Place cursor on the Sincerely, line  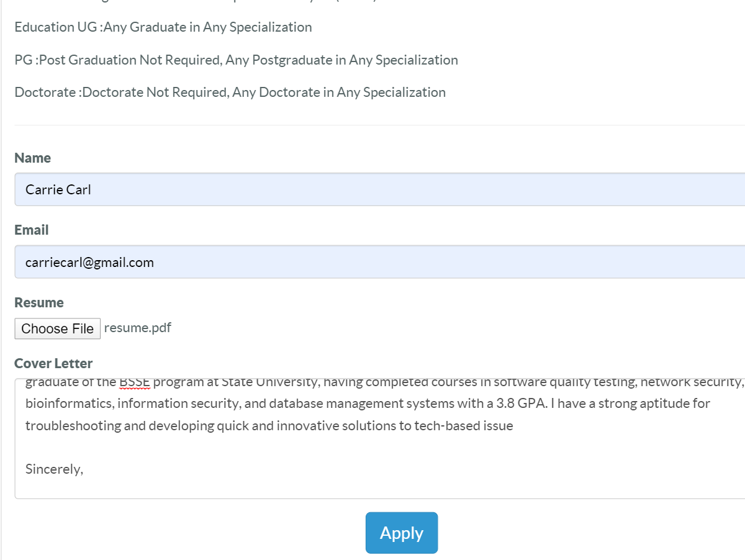click(55, 469)
